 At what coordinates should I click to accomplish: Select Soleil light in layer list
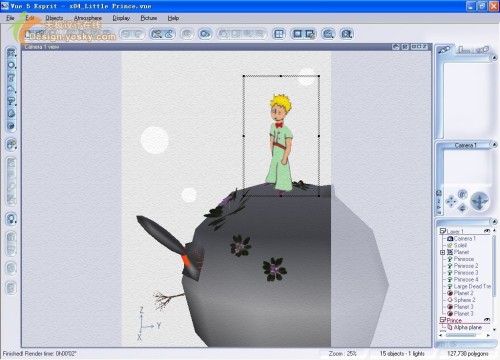[x=460, y=245]
